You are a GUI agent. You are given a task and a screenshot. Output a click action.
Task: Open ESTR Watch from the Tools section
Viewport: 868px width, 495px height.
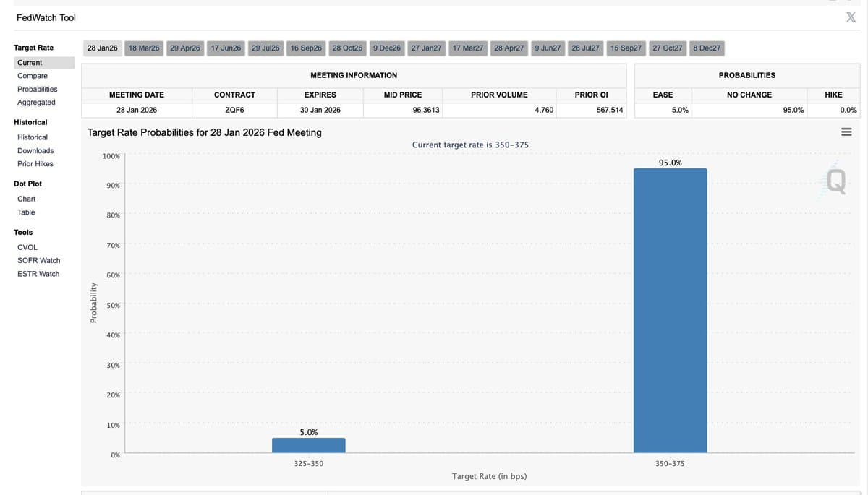pos(38,273)
